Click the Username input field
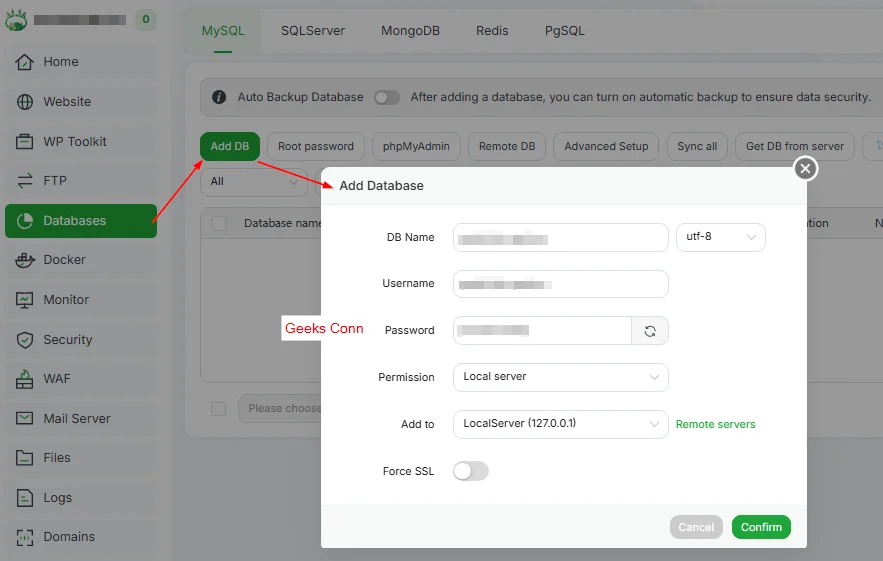The image size is (883, 561). click(560, 284)
